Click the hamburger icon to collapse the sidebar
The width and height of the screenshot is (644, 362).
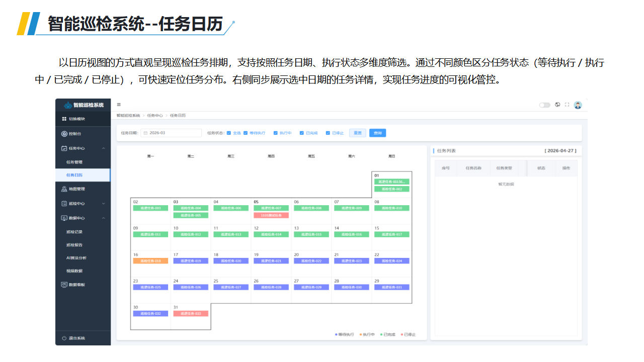[x=119, y=105]
